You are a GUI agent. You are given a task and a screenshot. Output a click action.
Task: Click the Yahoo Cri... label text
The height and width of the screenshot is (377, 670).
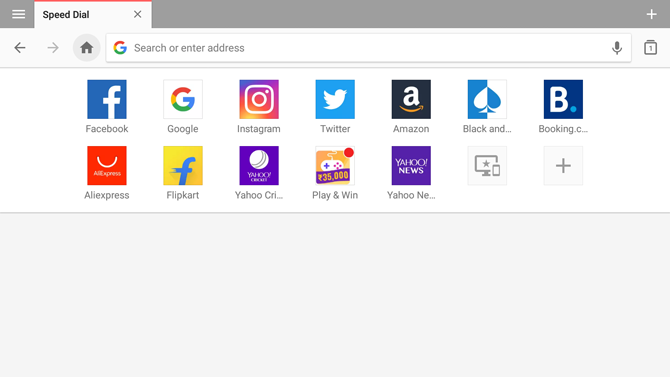tap(259, 195)
